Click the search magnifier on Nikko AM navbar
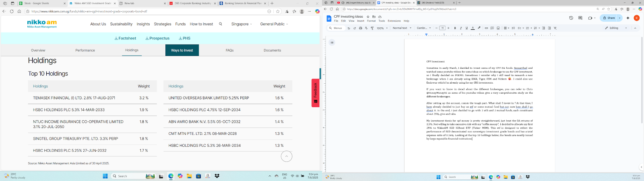This screenshot has height=181, width=644. pos(221,24)
